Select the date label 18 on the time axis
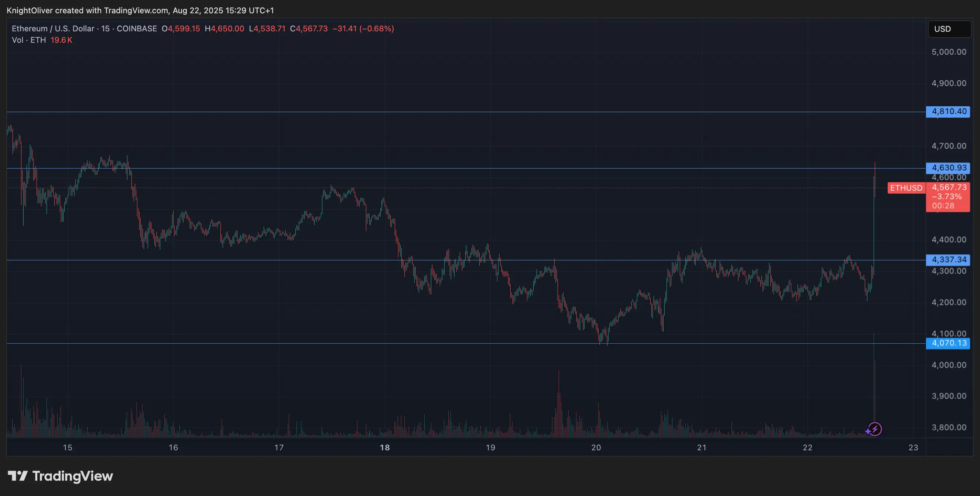The height and width of the screenshot is (496, 980). (x=385, y=447)
